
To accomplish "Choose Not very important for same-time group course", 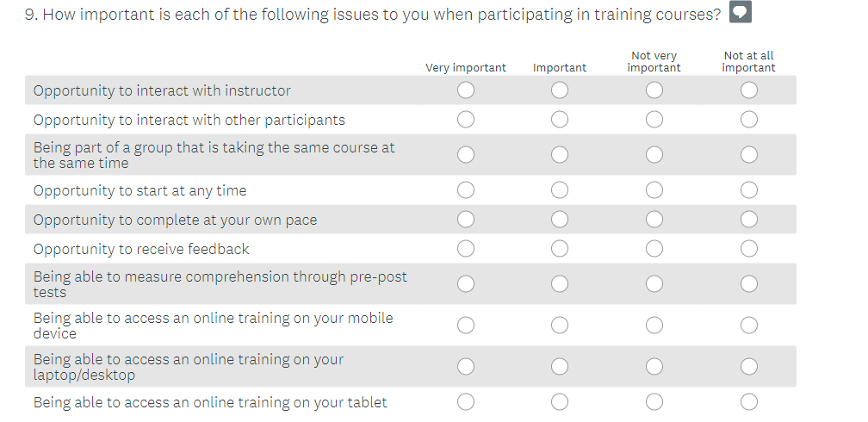I will tap(654, 155).
